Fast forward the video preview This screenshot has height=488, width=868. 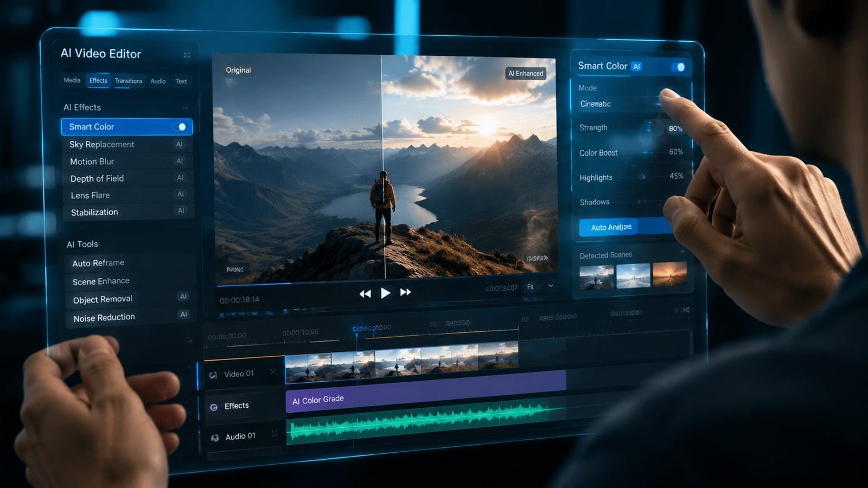pyautogui.click(x=405, y=292)
